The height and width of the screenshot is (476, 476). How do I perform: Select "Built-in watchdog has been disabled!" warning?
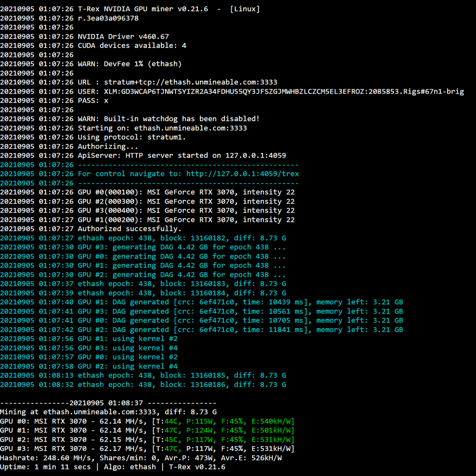tap(181, 119)
